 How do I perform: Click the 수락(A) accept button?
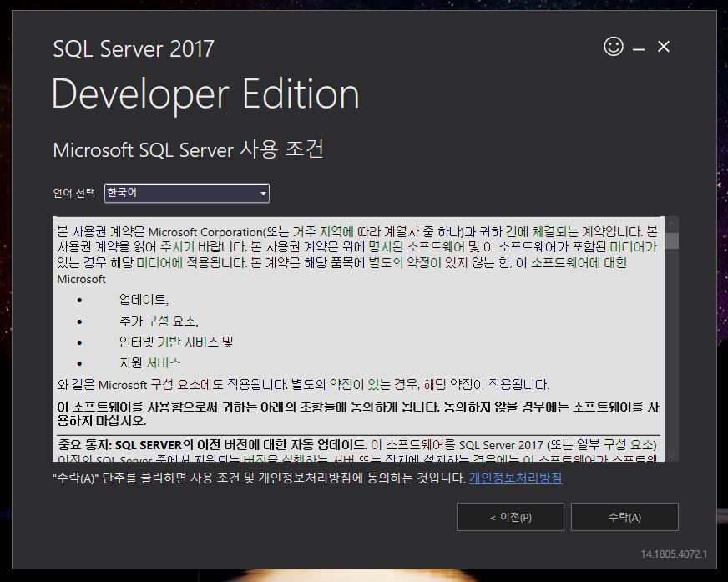click(624, 517)
